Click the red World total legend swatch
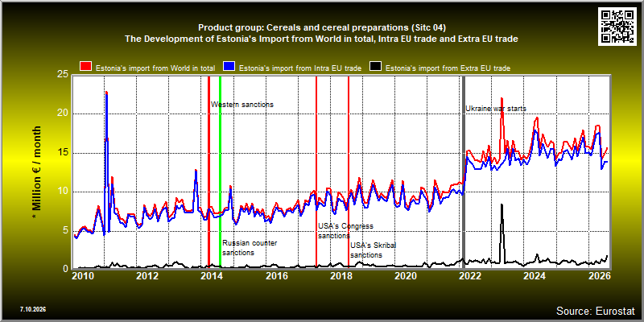644x322 pixels. (86, 67)
